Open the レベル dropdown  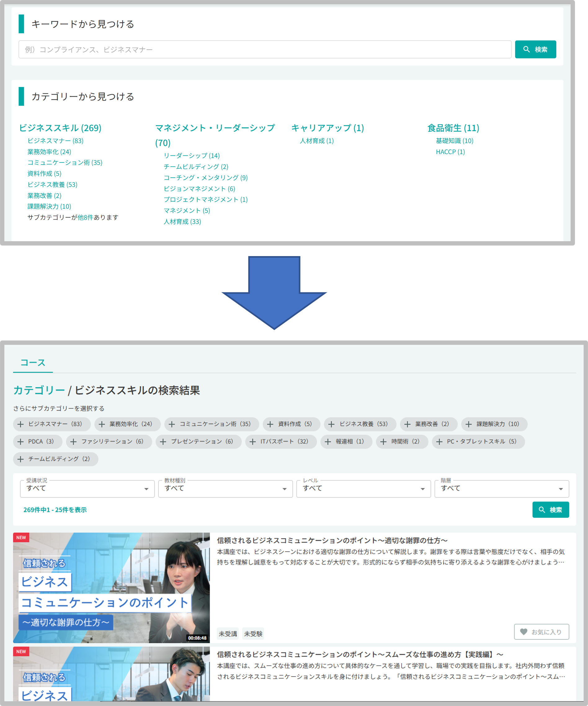pos(363,489)
